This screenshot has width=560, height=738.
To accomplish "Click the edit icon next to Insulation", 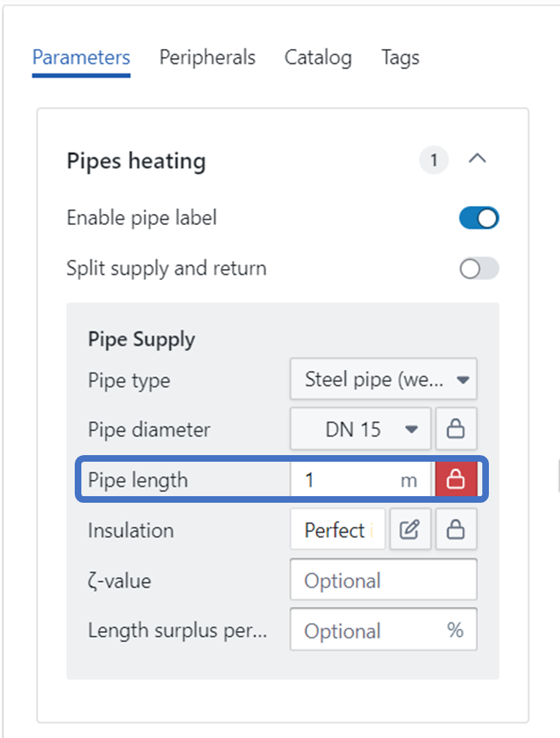I will [410, 530].
